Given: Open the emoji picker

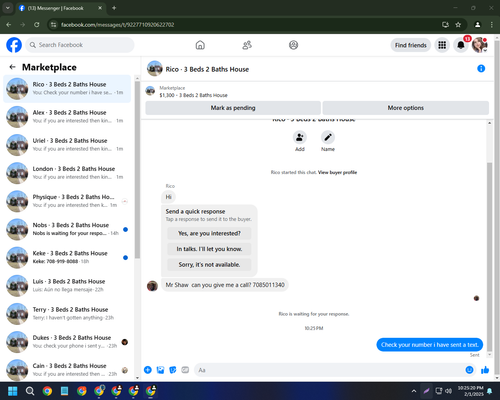Looking at the screenshot, I should tap(469, 370).
